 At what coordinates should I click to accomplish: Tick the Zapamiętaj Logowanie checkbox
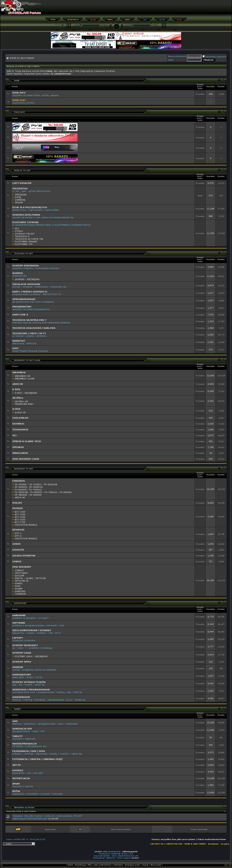click(x=203, y=56)
